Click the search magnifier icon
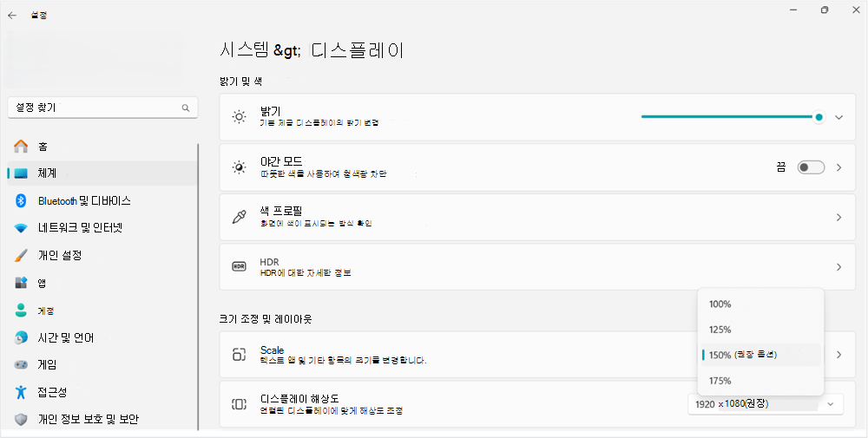This screenshot has height=438, width=868. pos(186,108)
